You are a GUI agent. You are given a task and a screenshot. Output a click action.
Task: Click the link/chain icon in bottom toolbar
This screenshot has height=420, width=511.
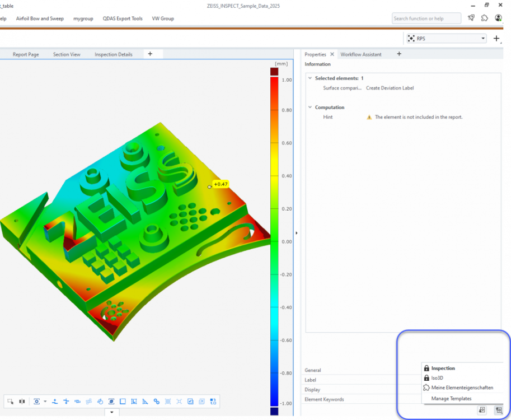[157, 402]
